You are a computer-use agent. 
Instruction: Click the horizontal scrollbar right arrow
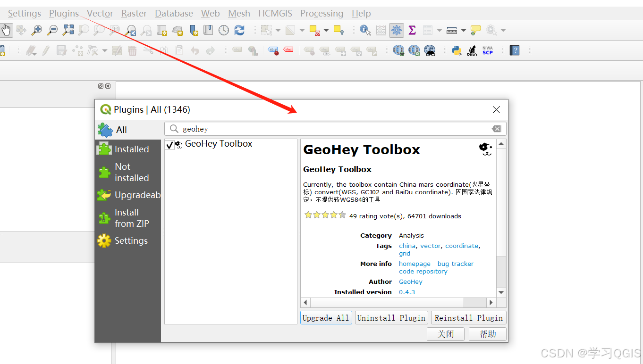pos(491,303)
